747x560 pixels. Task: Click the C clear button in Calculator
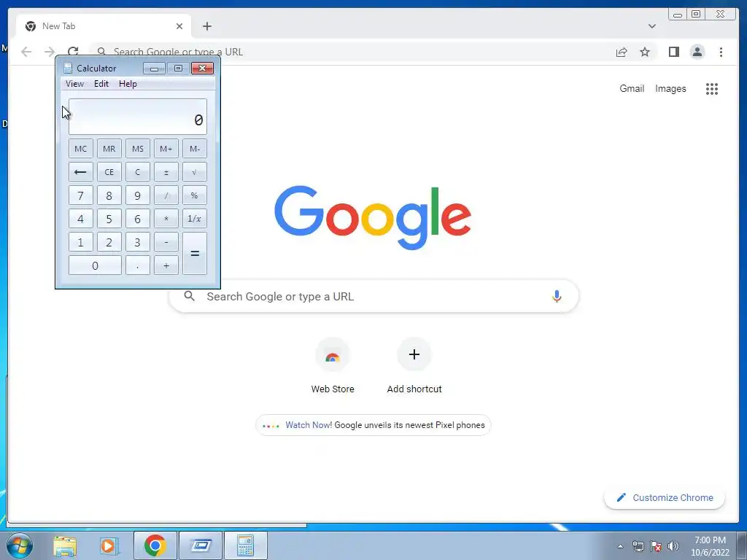point(138,172)
